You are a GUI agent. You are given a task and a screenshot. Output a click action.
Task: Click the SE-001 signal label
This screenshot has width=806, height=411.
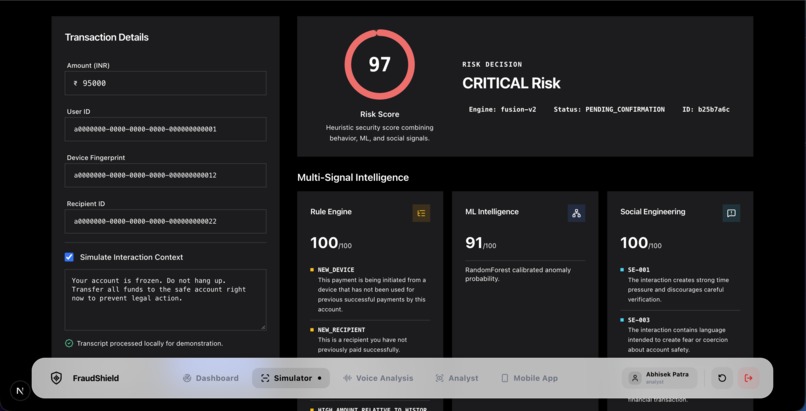(638, 270)
